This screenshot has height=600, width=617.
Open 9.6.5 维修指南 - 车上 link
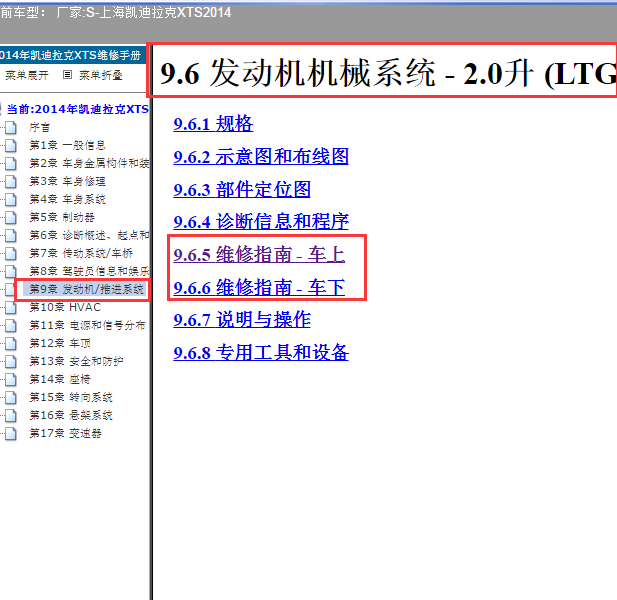point(259,254)
